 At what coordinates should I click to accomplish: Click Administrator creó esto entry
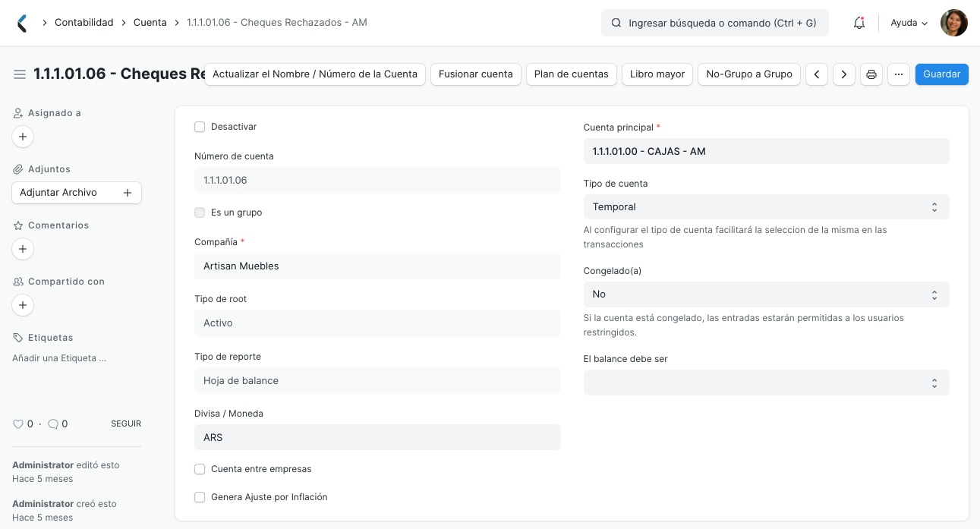(x=65, y=511)
